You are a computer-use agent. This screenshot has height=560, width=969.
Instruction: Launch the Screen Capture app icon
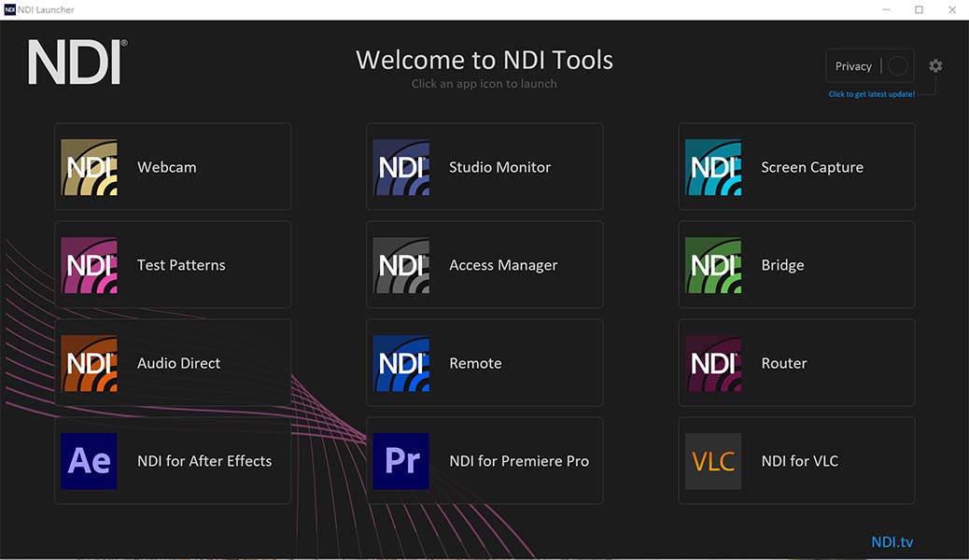(713, 167)
